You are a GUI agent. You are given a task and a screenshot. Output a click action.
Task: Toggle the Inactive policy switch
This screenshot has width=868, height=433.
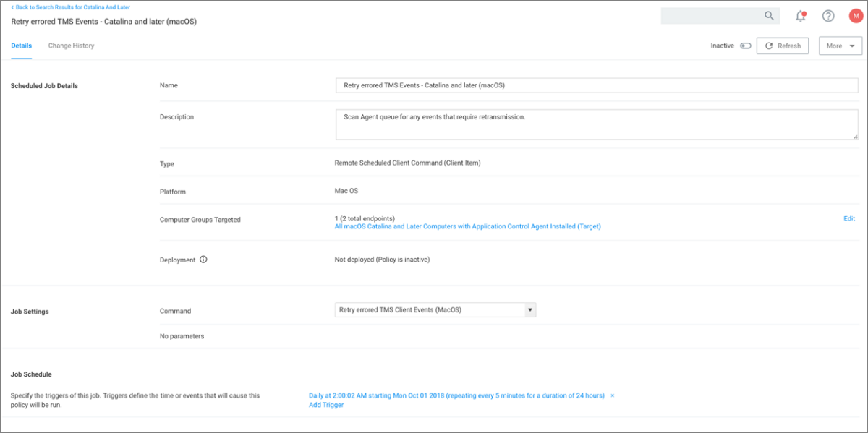pos(745,46)
